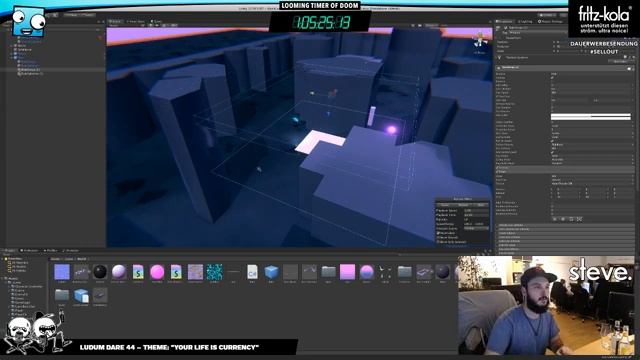Switch to the Game tab
This screenshot has height=360, width=640.
click(156, 21)
